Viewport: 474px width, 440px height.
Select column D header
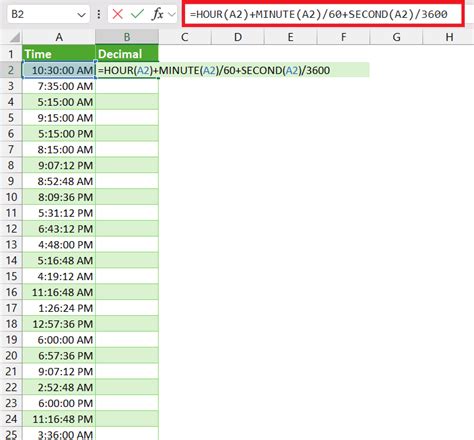point(238,37)
